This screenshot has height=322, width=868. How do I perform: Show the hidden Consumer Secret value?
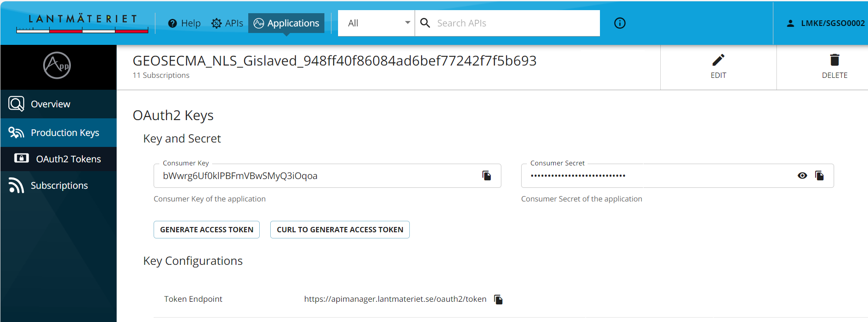pos(802,176)
